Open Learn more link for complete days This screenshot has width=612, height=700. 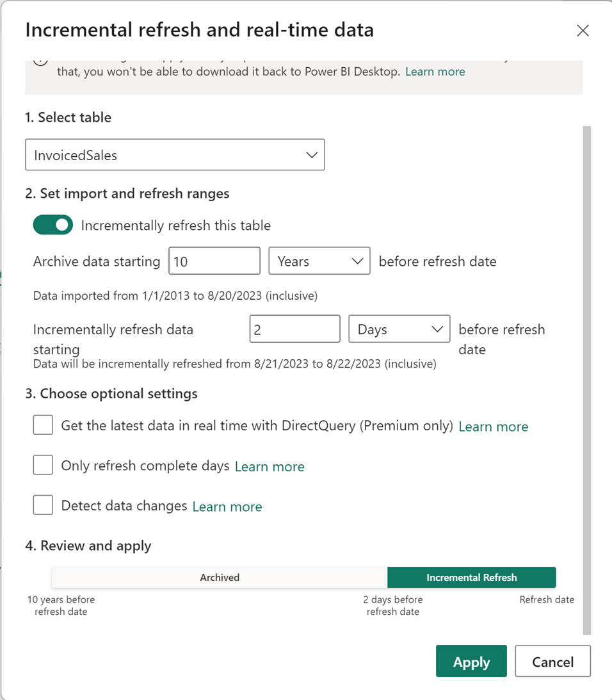270,466
